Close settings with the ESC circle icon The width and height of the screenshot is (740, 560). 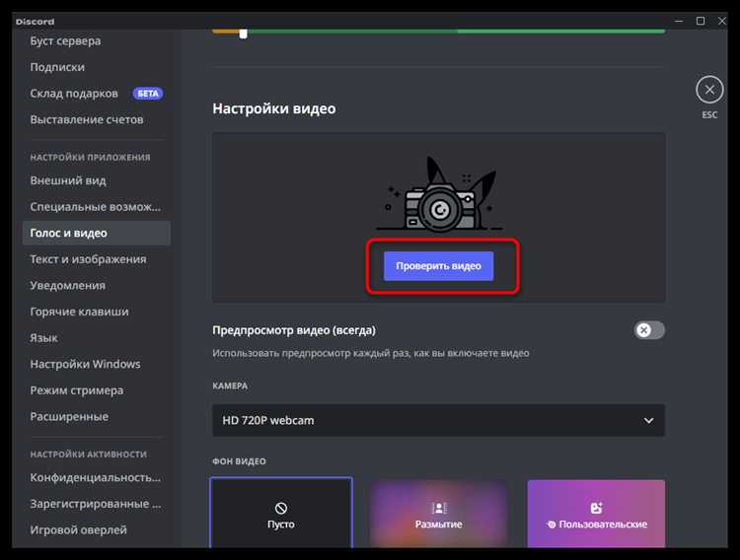709,90
